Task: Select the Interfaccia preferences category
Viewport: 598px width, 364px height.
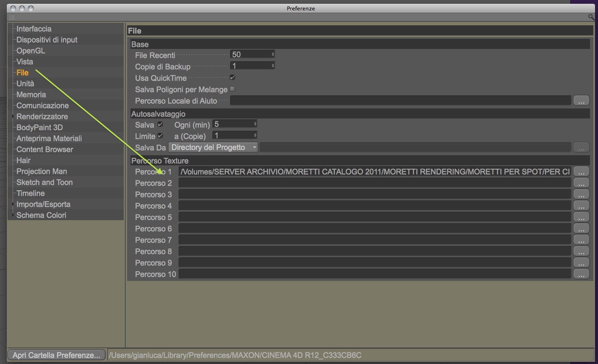Action: coord(34,29)
